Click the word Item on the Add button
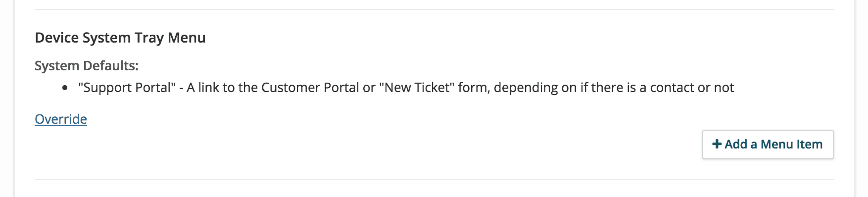Image resolution: width=868 pixels, height=197 pixels. [810, 145]
